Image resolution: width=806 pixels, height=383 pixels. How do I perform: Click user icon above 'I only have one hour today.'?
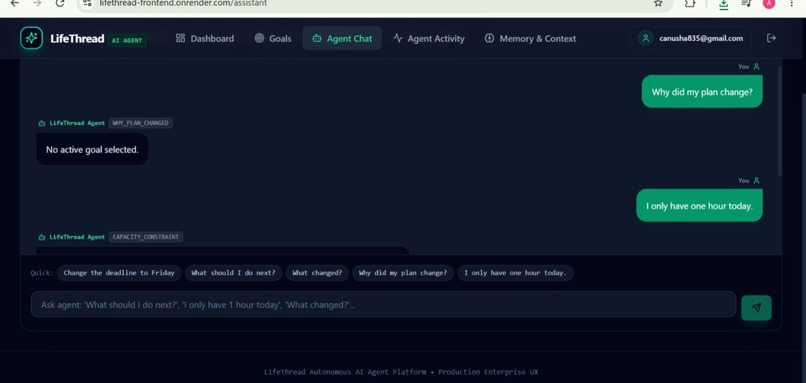pos(756,180)
